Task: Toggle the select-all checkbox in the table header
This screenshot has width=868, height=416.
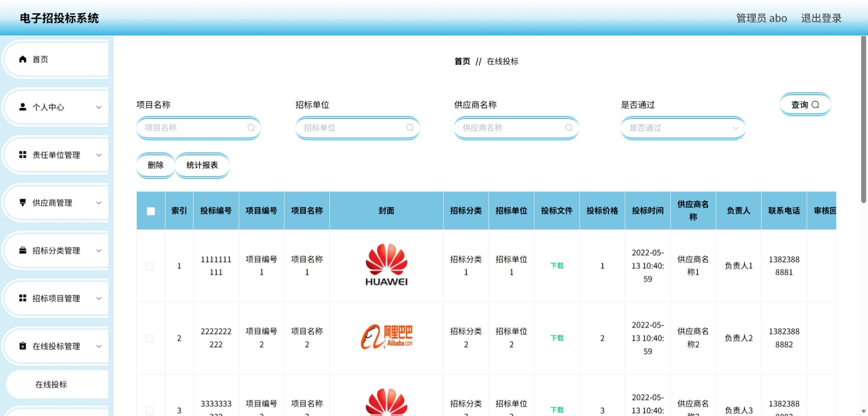Action: (x=151, y=211)
